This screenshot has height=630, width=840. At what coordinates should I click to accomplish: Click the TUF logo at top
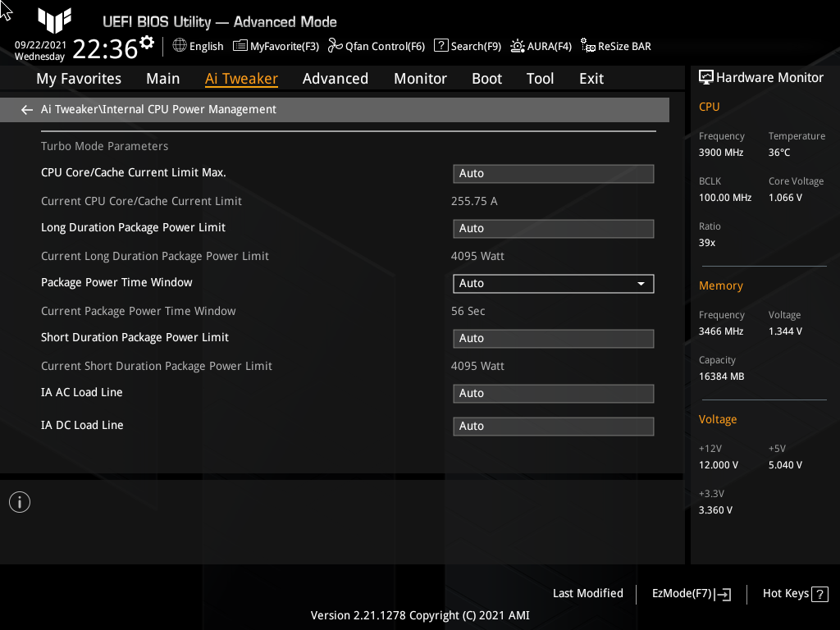[x=55, y=21]
